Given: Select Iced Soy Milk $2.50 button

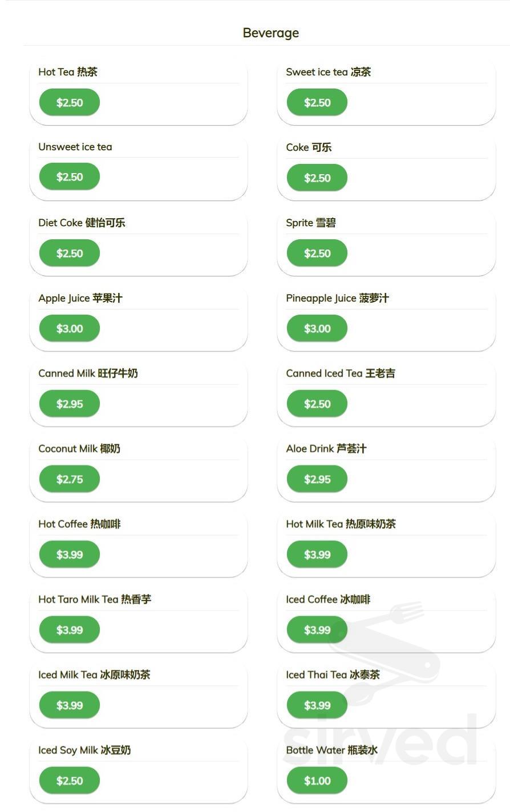Looking at the screenshot, I should [x=70, y=781].
